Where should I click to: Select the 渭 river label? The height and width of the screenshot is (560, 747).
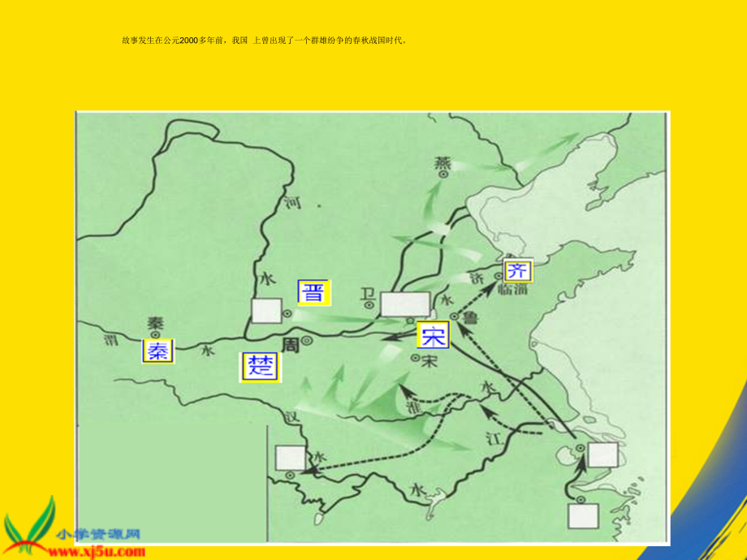[111, 339]
